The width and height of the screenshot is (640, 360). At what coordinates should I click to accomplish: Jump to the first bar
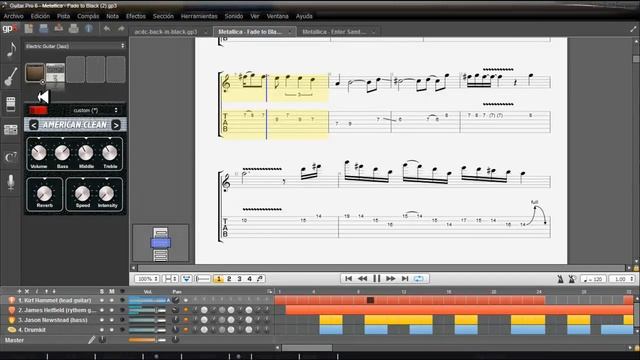tap(348, 278)
